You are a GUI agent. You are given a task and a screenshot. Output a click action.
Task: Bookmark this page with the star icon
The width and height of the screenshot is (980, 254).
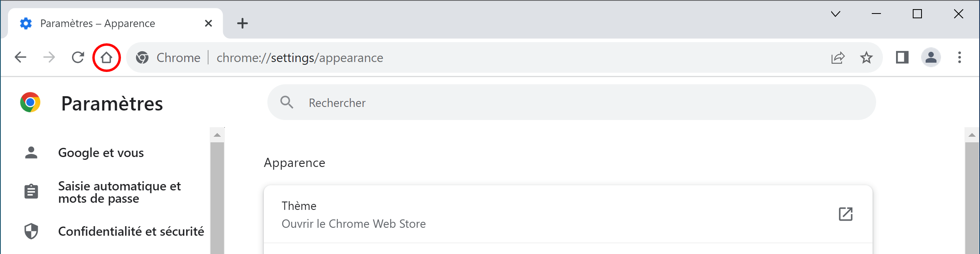click(x=866, y=58)
